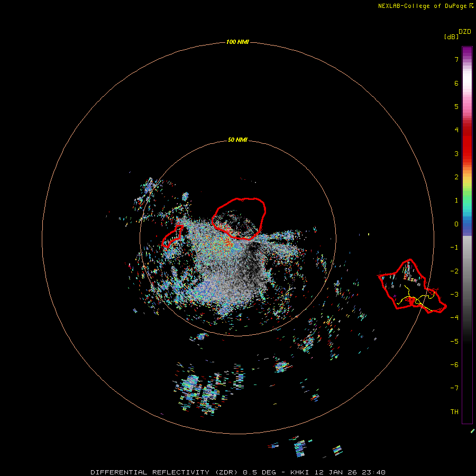The width and height of the screenshot is (476, 476).
Task: Click the -2 dB value on scale
Action: pos(454,271)
